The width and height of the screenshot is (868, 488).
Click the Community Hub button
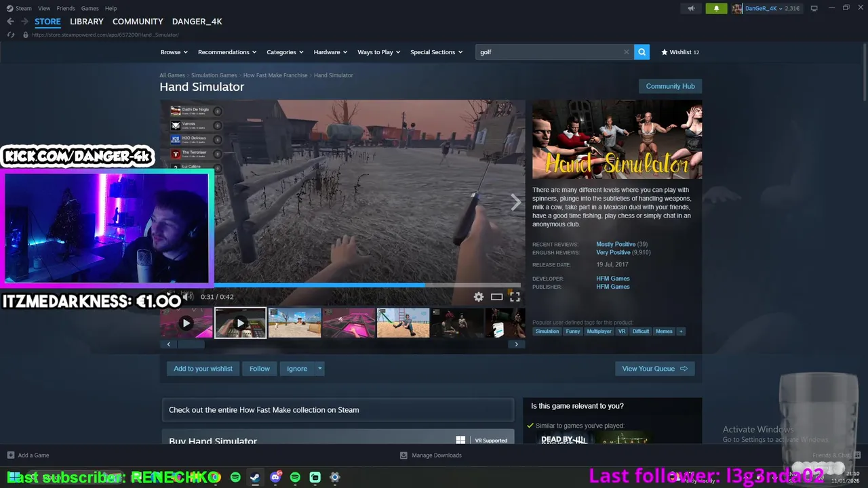coord(670,86)
